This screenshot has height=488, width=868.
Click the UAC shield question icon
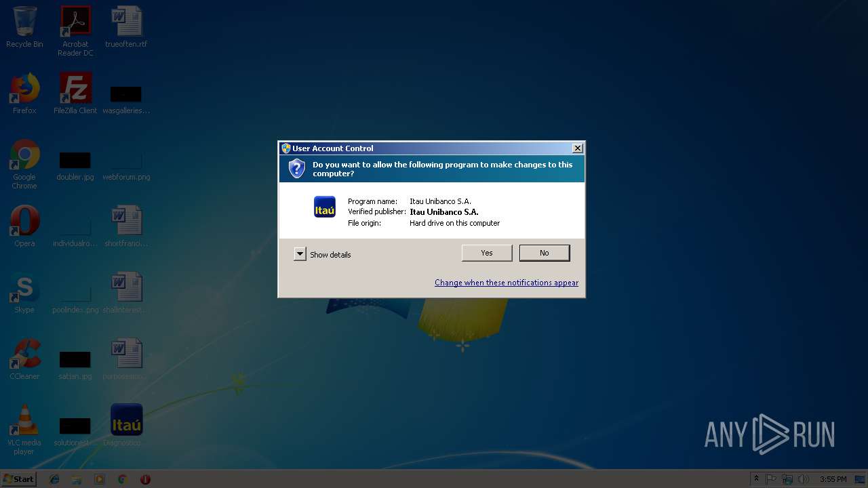pos(297,169)
